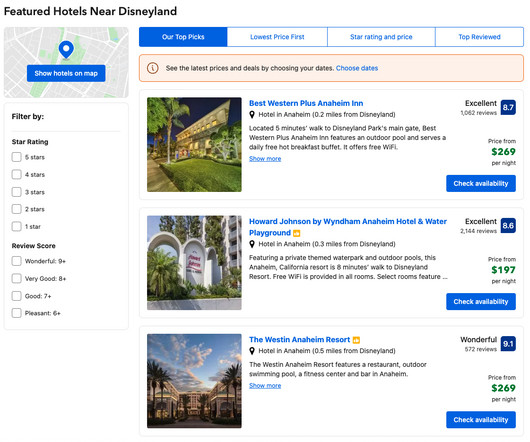Click Show hotels on map button
Screen dimensions: 530x442
pos(66,73)
